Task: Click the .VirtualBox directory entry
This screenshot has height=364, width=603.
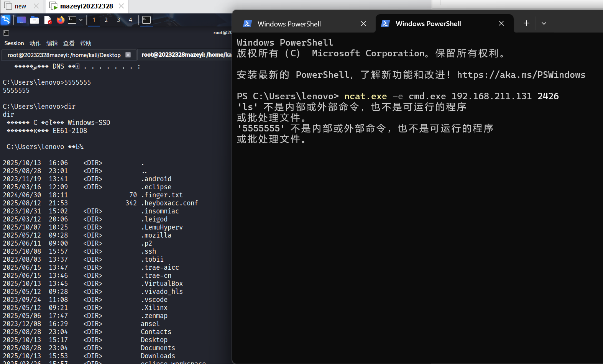Action: point(162,284)
